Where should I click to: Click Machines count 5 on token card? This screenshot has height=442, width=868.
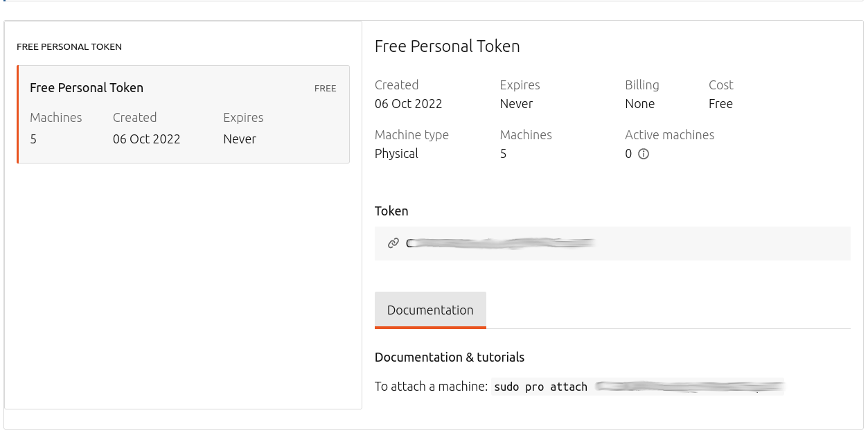click(33, 139)
